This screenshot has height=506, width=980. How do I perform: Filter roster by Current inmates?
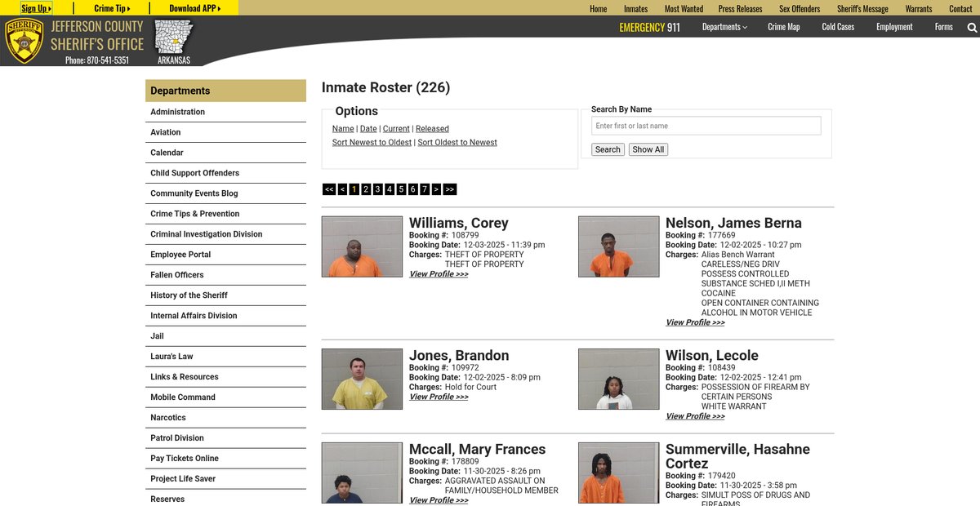point(396,129)
